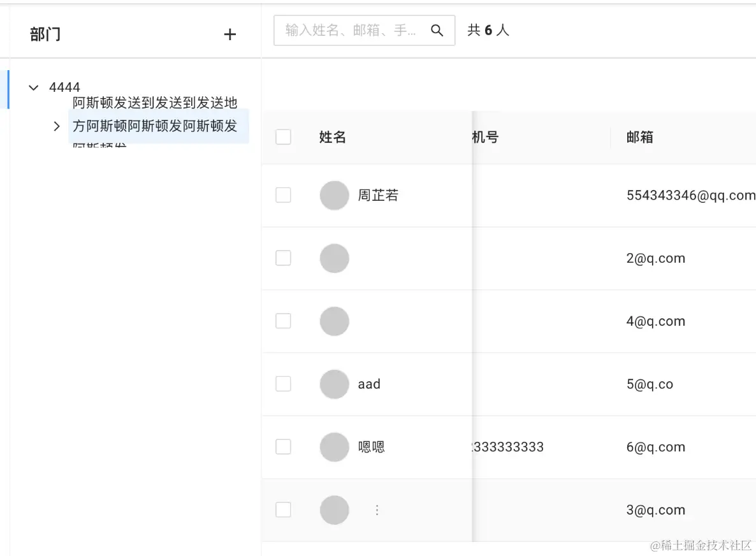
Task: Click the avatar next to 嗯嗯
Action: coord(334,447)
